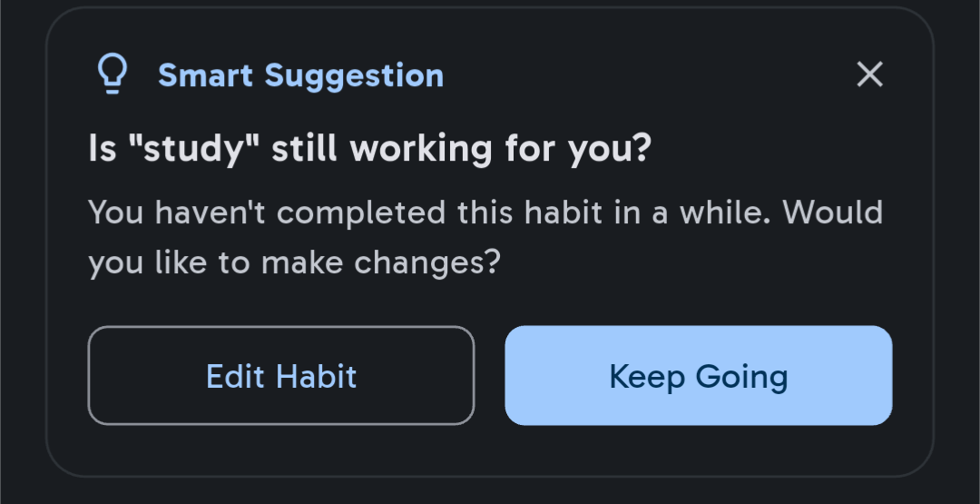Click the lightbulb glyph in the card header
Viewport: 980px width, 504px height.
[x=113, y=74]
